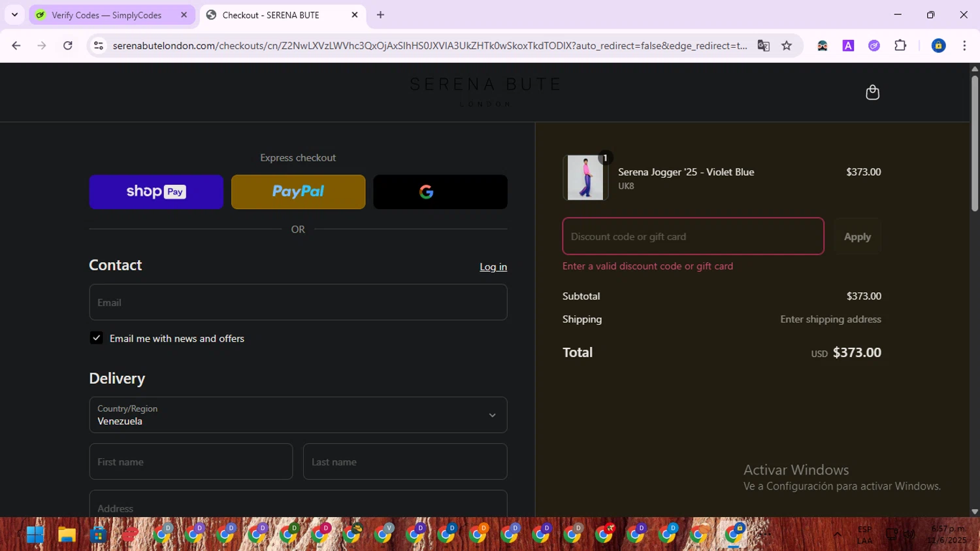Go back using the browser back arrow
The image size is (980, 551).
[x=16, y=46]
